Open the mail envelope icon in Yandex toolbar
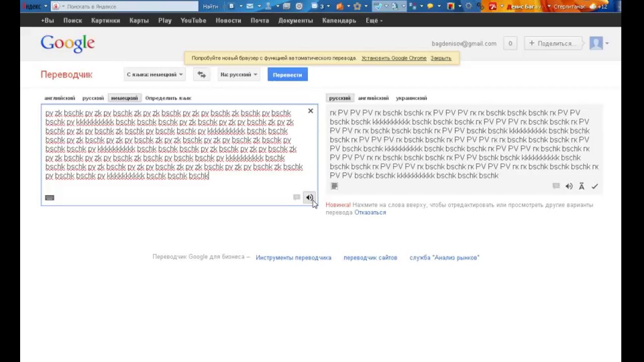This screenshot has width=644, height=362. pos(250,6)
